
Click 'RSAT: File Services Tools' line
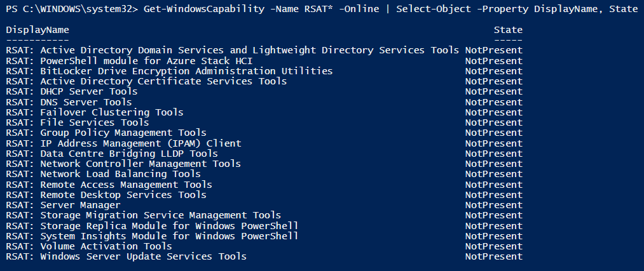pyautogui.click(x=78, y=122)
